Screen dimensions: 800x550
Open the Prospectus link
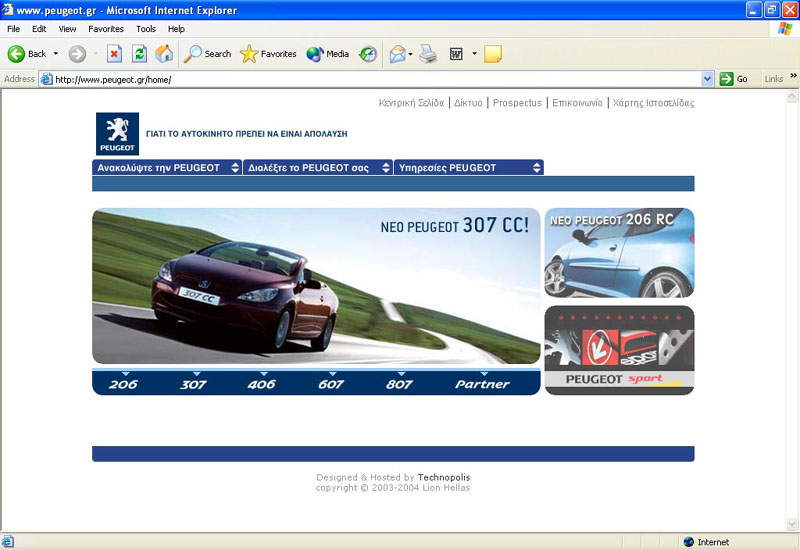517,103
